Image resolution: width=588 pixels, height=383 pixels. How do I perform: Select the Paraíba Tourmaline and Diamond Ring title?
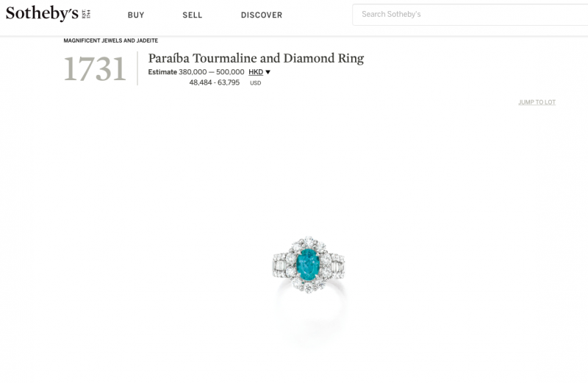pos(256,58)
